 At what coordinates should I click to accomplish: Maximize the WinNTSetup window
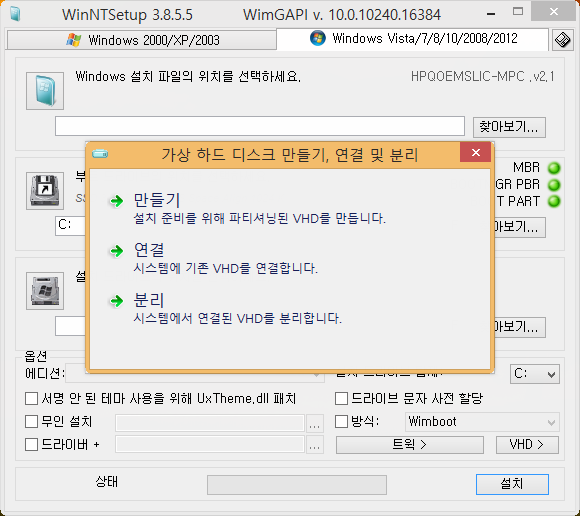point(518,12)
